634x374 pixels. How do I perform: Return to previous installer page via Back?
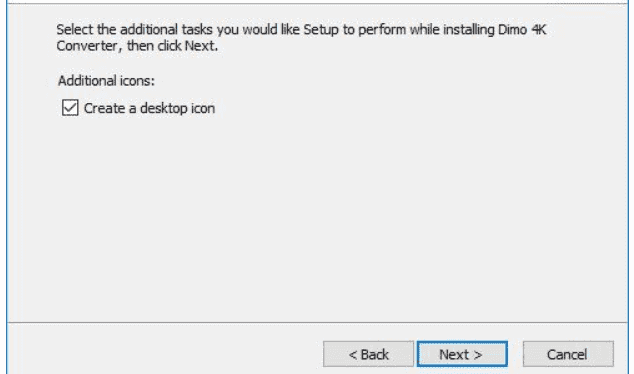[368, 354]
